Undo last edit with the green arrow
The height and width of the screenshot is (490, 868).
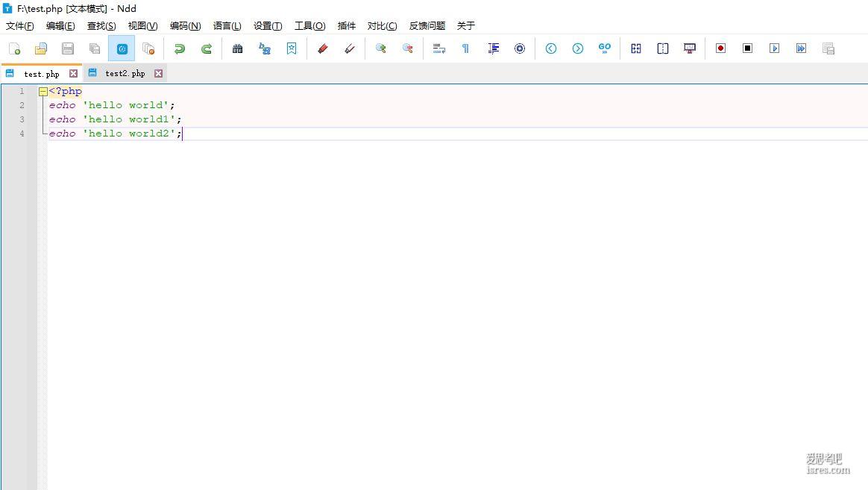180,48
